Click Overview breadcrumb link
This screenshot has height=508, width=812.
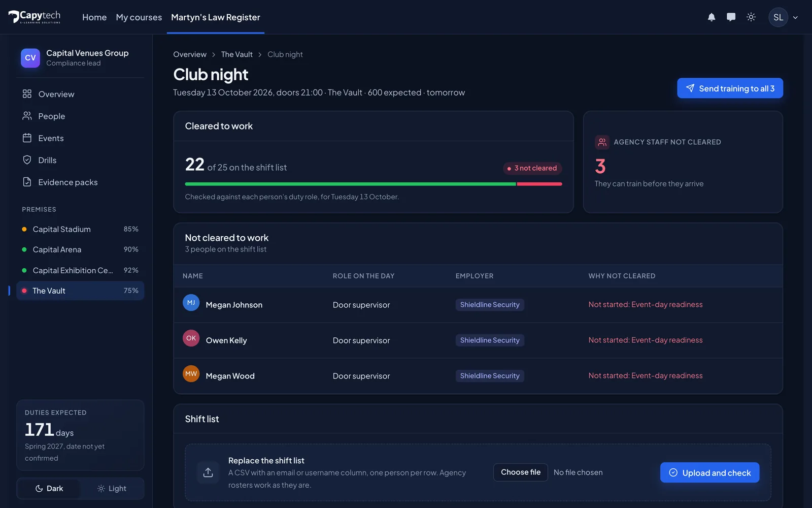pyautogui.click(x=190, y=54)
